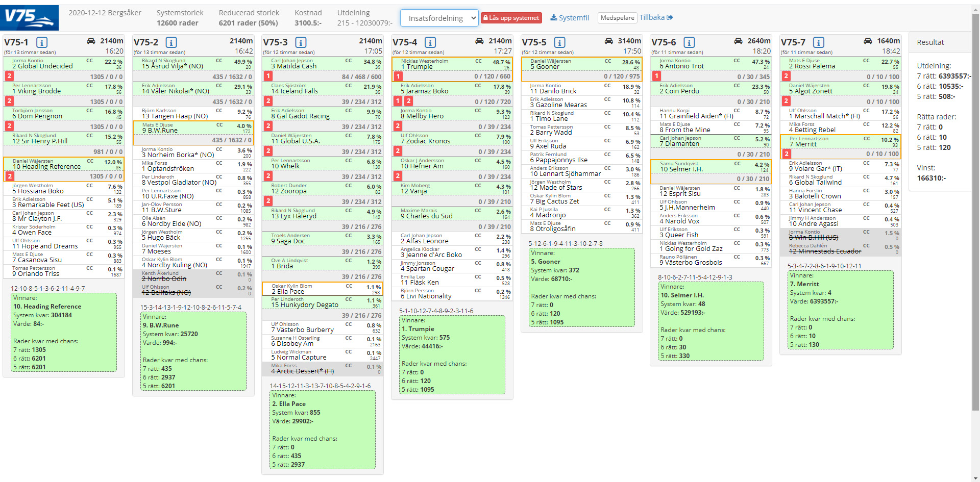Click the Reducerad storlek 6201 rader value

point(248,23)
